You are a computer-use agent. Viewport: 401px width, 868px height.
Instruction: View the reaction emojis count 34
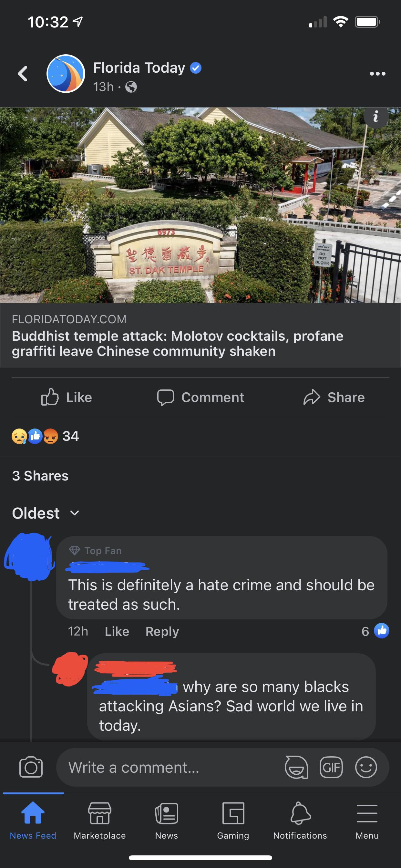(x=45, y=436)
